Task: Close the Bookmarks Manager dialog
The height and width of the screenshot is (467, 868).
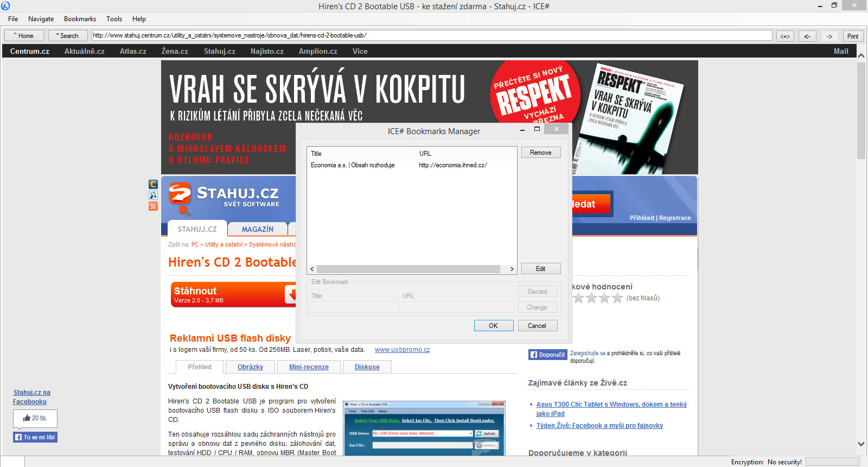Action: pyautogui.click(x=557, y=129)
